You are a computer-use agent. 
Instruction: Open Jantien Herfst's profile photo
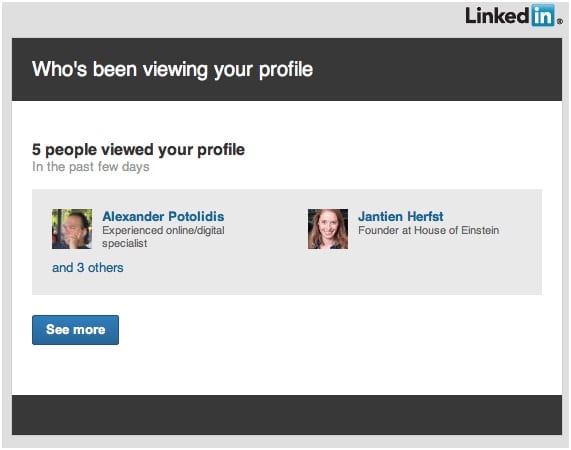pos(328,229)
